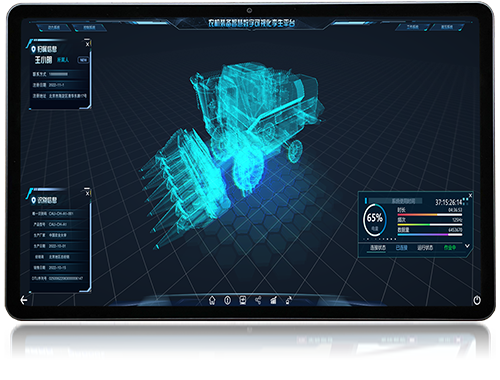Viewport: 500px width, 380px height.
Task: Click the far top-right navigation button
Action: [x=447, y=27]
